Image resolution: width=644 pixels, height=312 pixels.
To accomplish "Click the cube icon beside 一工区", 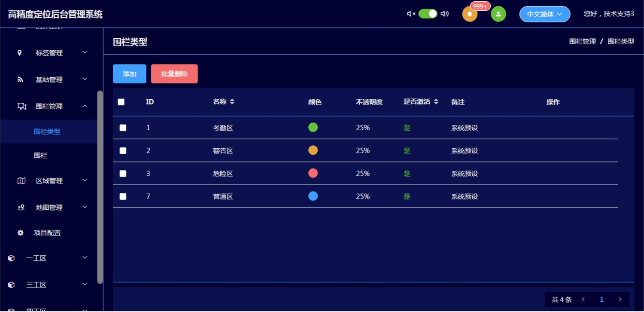I will click(x=12, y=258).
